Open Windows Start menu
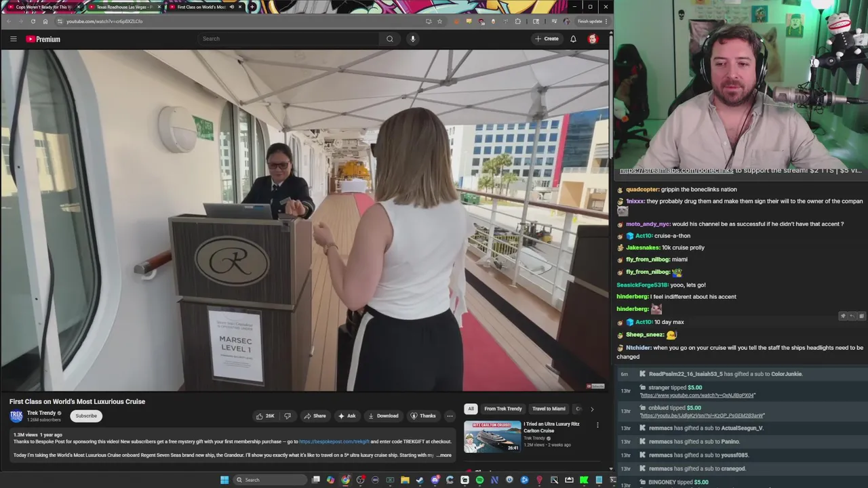 coord(224,480)
